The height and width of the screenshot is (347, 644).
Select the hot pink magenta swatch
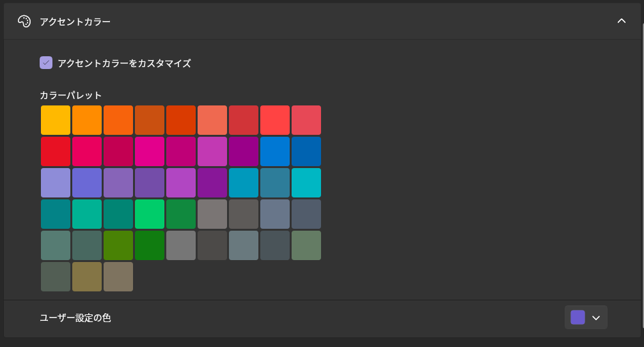pos(150,151)
